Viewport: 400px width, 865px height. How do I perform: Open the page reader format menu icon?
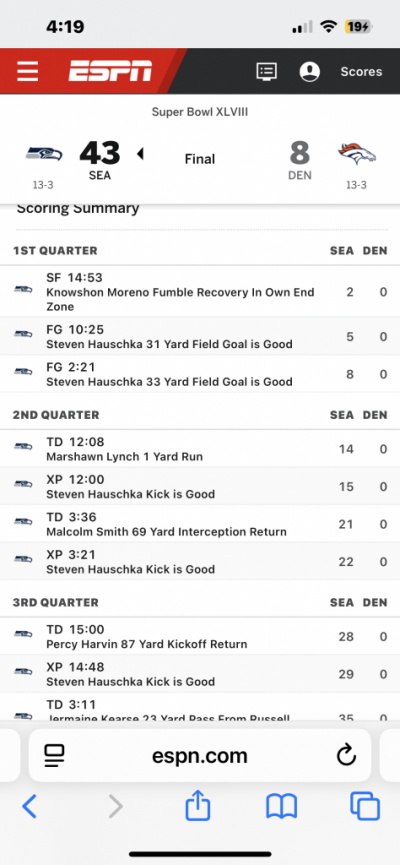coord(55,756)
